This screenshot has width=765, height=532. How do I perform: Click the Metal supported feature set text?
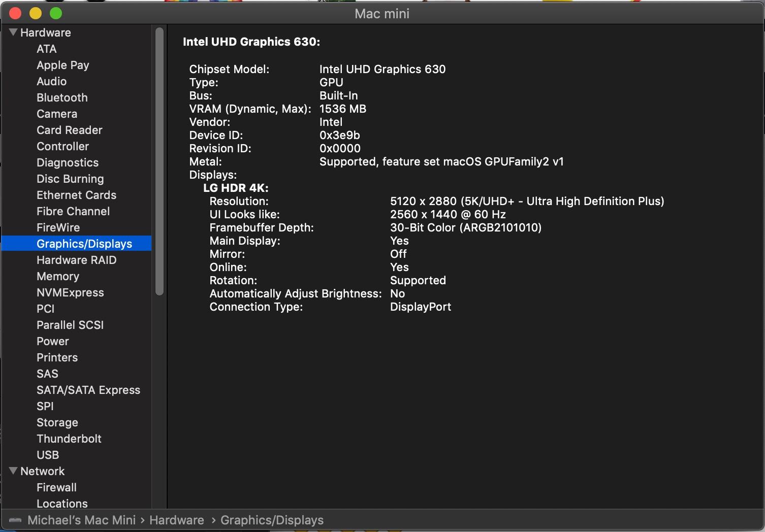441,161
